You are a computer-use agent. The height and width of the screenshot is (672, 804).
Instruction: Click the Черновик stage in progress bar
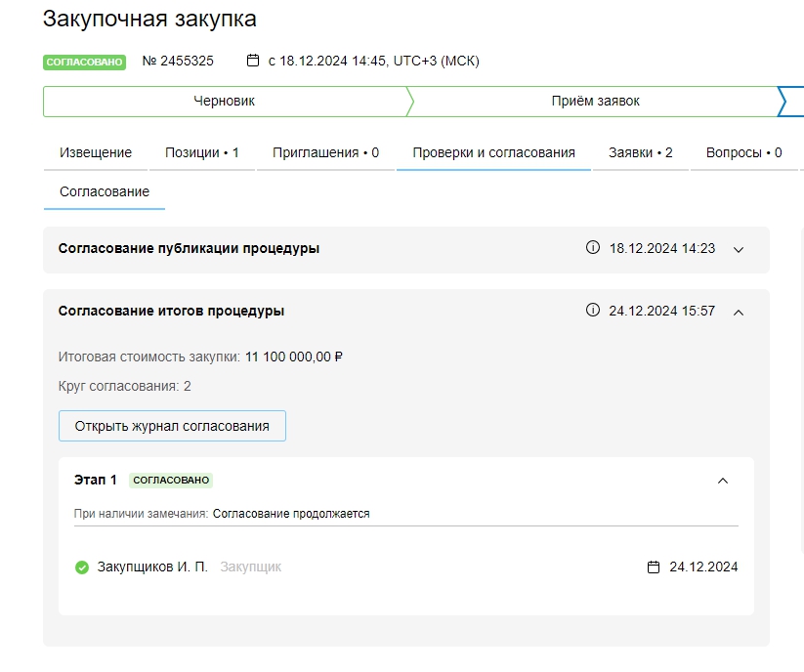[225, 101]
